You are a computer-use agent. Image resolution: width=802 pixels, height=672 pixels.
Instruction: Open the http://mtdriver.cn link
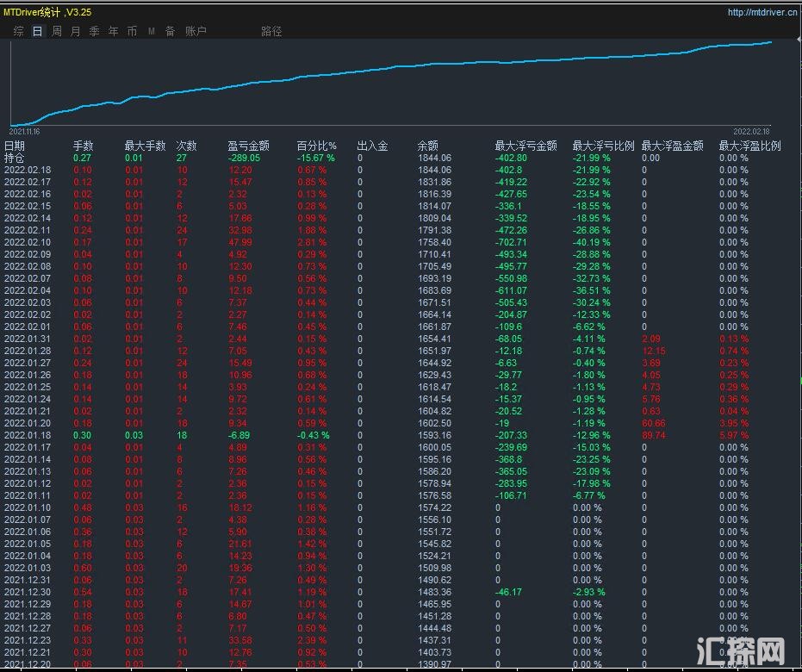[762, 12]
